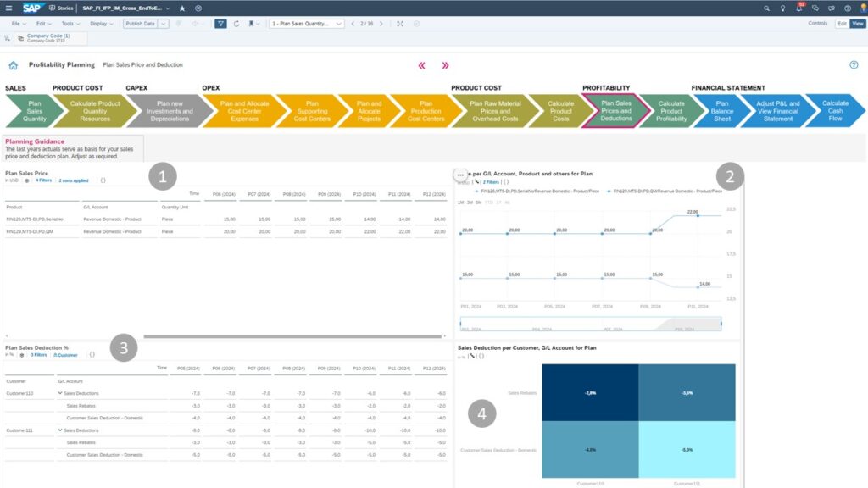Viewport: 868px width, 488px height.
Task: Go to previous step with left double-chevron
Action: coord(422,65)
